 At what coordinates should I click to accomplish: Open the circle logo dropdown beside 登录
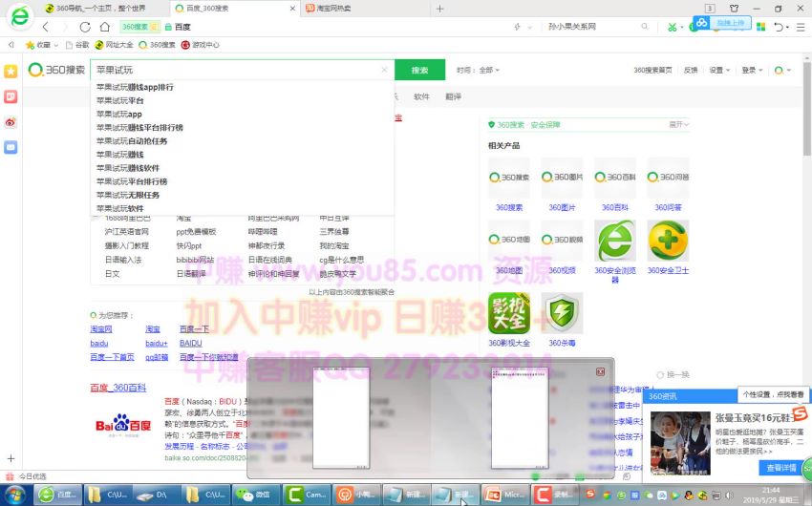(x=782, y=70)
